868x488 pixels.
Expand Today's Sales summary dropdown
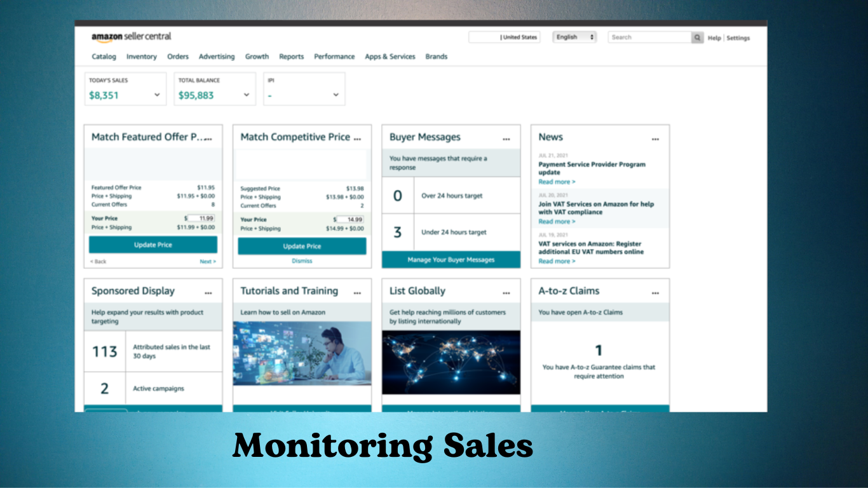(157, 95)
